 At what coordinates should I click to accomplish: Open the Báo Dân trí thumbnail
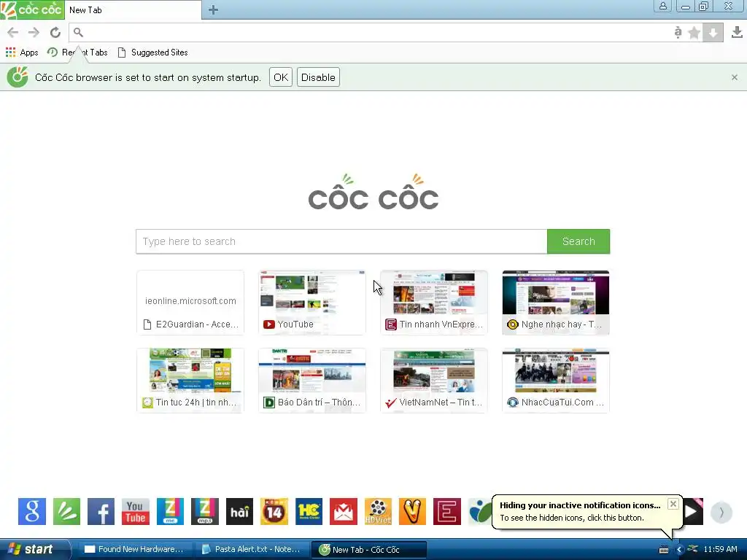[312, 381]
